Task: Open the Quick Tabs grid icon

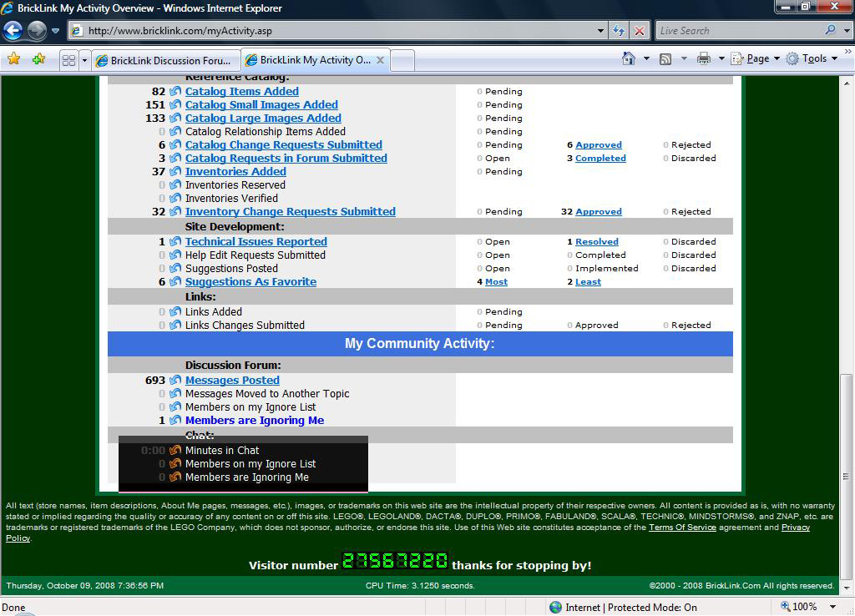Action: 68,60
